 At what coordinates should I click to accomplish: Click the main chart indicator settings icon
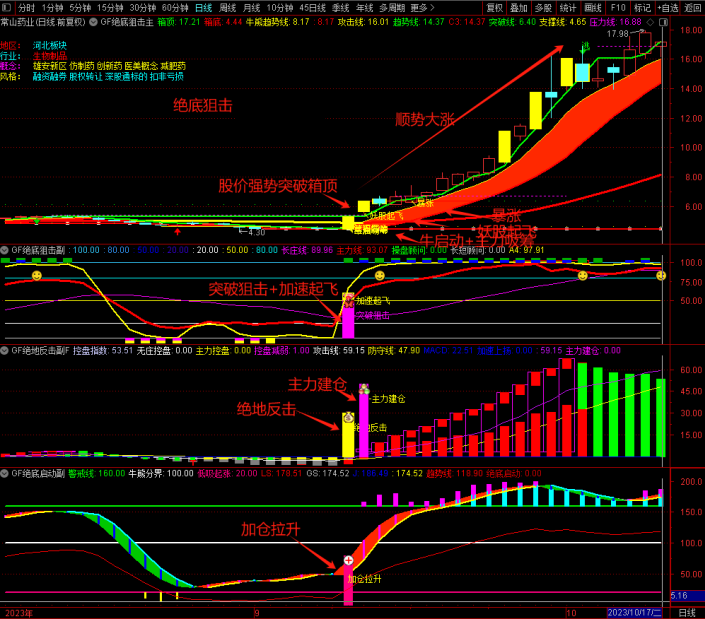(x=94, y=21)
